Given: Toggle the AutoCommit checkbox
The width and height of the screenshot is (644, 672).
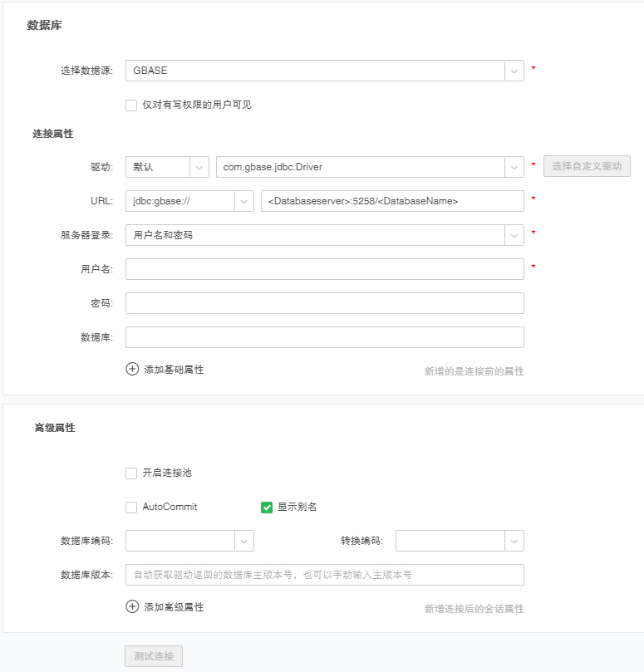Looking at the screenshot, I should [x=131, y=507].
